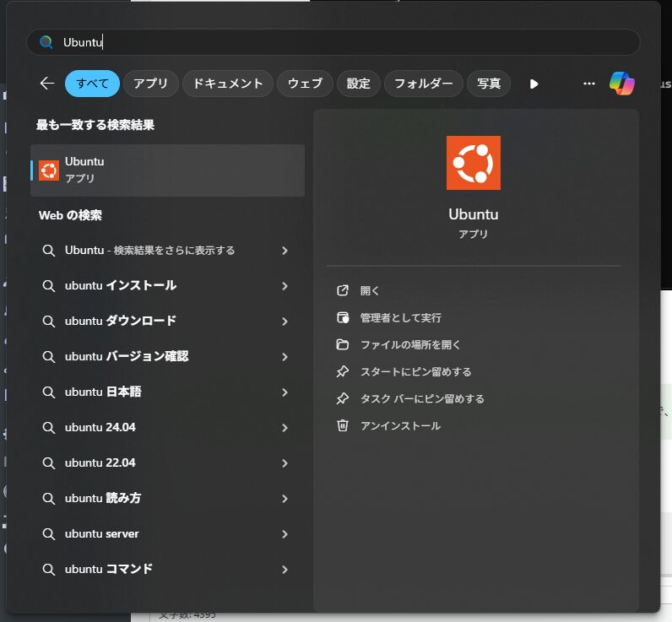The width and height of the screenshot is (672, 622).
Task: Select web suggestion ubuntu 24.04
Action: [167, 428]
